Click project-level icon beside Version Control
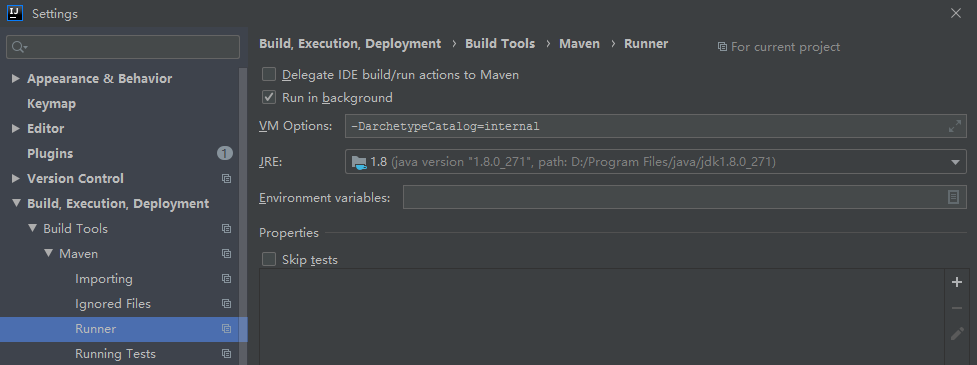This screenshot has width=977, height=365. (226, 179)
